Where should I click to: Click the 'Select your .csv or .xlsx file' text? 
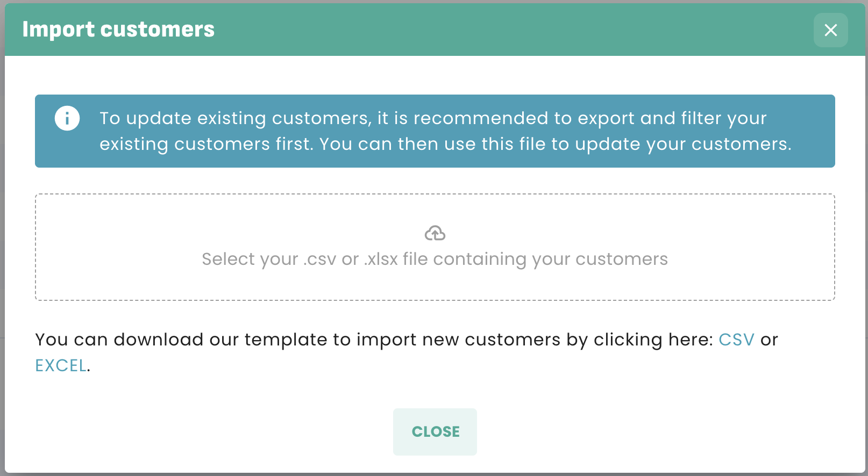click(x=435, y=259)
